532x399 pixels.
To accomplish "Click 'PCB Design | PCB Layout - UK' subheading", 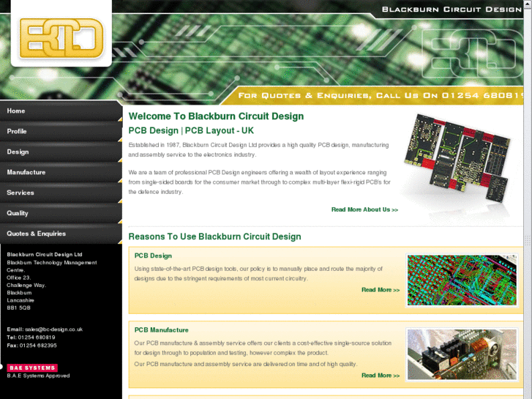I will (191, 131).
